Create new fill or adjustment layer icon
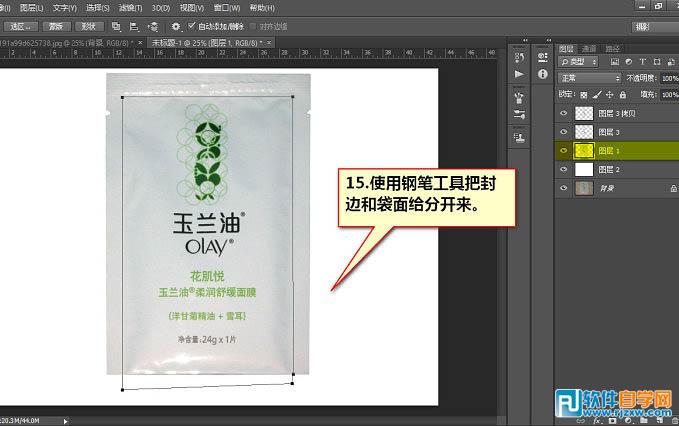Image resolution: width=679 pixels, height=426 pixels. click(x=628, y=420)
